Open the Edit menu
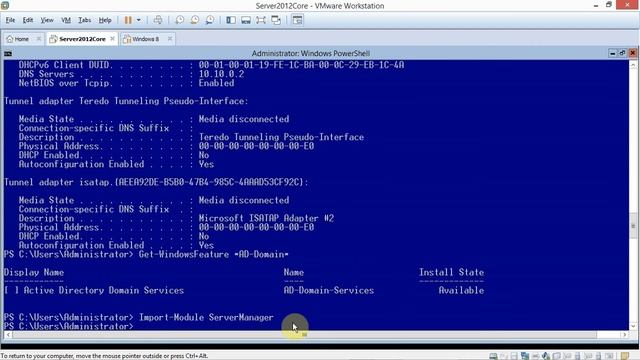The width and height of the screenshot is (640, 360). (x=28, y=20)
